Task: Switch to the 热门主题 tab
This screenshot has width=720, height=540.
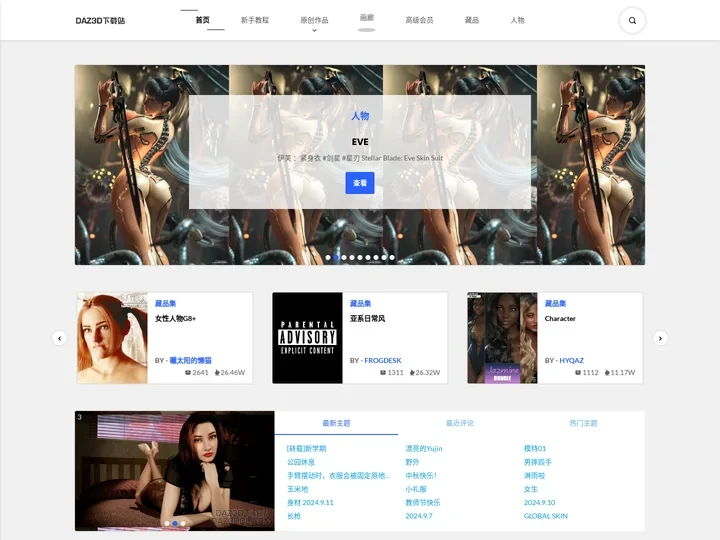Action: pyautogui.click(x=583, y=423)
